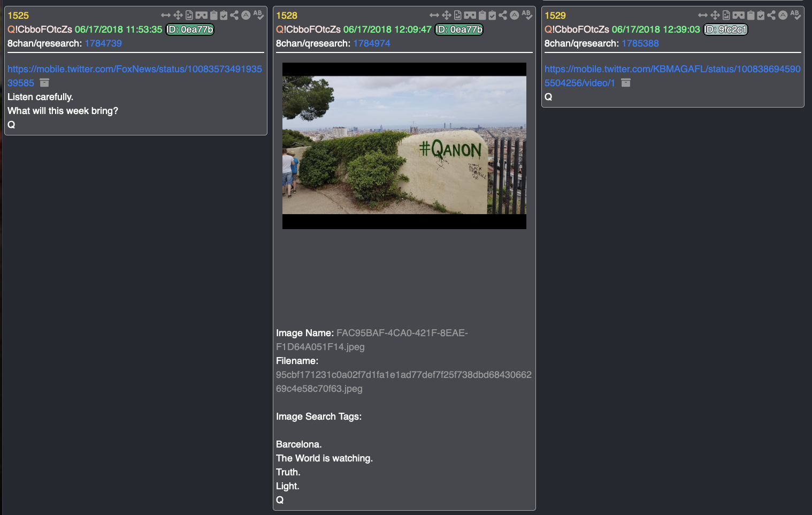Viewport: 812px width, 515px height.
Task: Share post 1525 via share icon
Action: 234,16
